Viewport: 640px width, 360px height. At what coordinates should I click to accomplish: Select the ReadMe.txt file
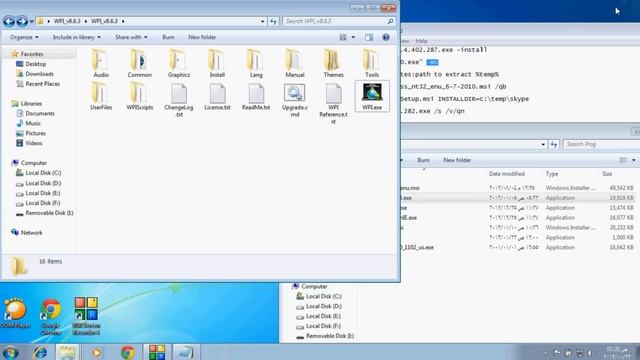click(x=256, y=96)
